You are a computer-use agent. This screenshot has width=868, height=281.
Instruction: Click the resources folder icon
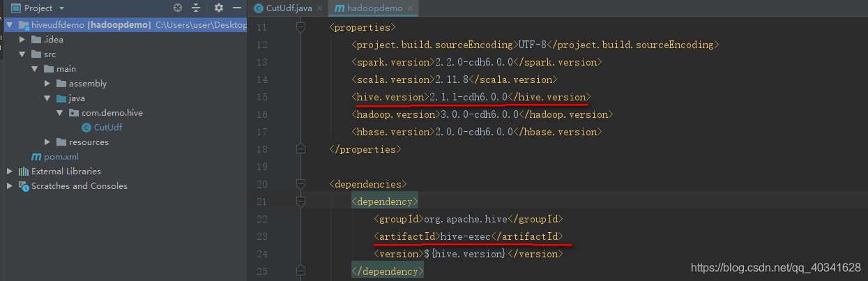[x=61, y=142]
